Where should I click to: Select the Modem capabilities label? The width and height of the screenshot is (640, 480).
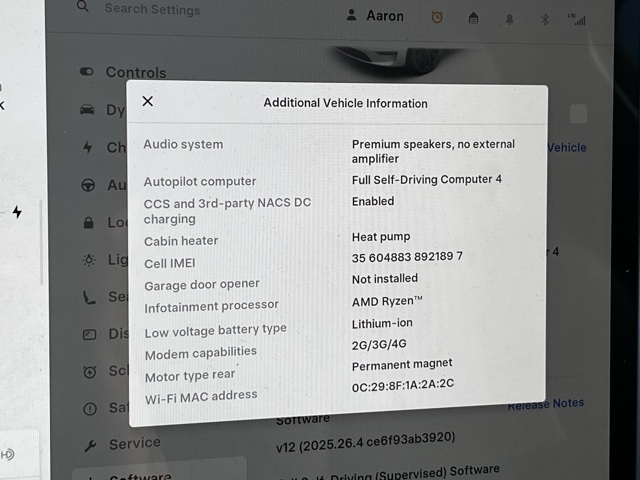[200, 353]
